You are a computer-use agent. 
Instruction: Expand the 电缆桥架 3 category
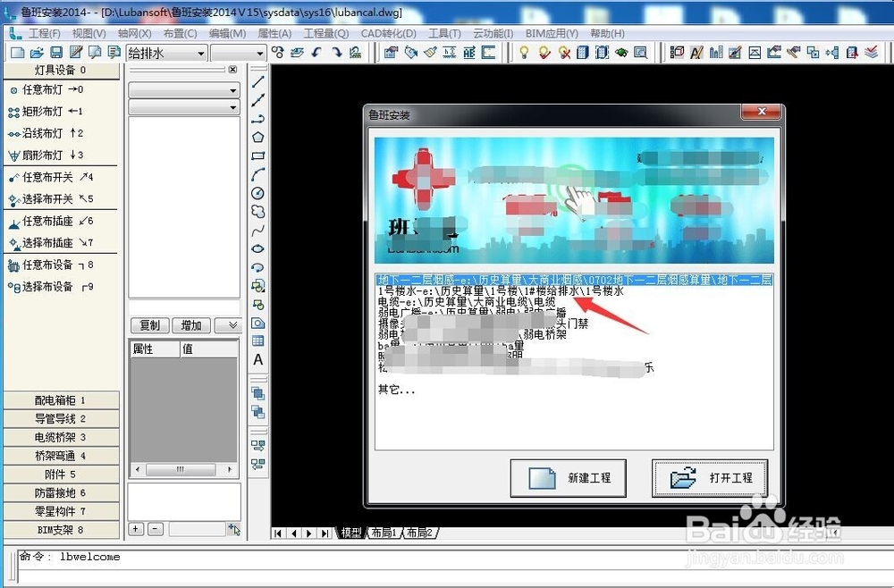coord(62,438)
